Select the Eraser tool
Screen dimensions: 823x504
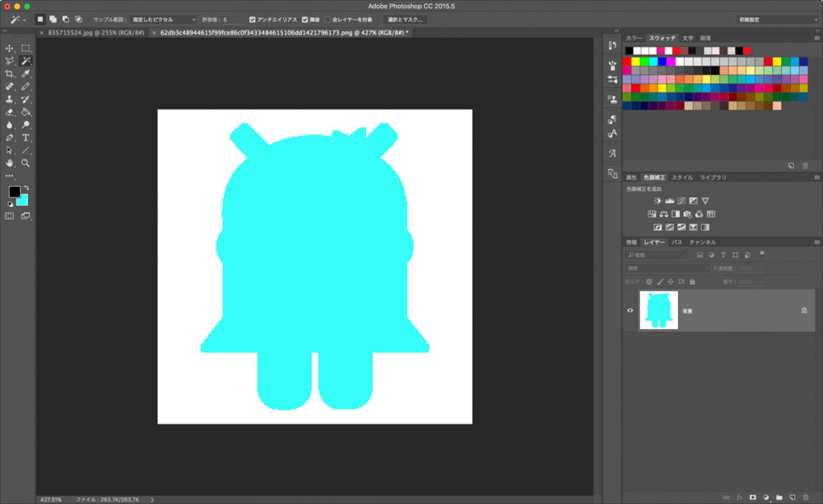pyautogui.click(x=9, y=113)
